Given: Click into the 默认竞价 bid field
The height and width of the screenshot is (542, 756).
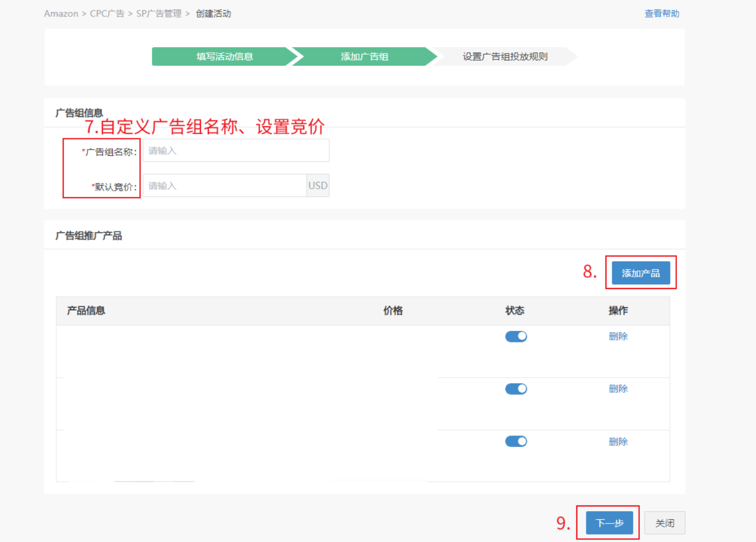Looking at the screenshot, I should (224, 186).
